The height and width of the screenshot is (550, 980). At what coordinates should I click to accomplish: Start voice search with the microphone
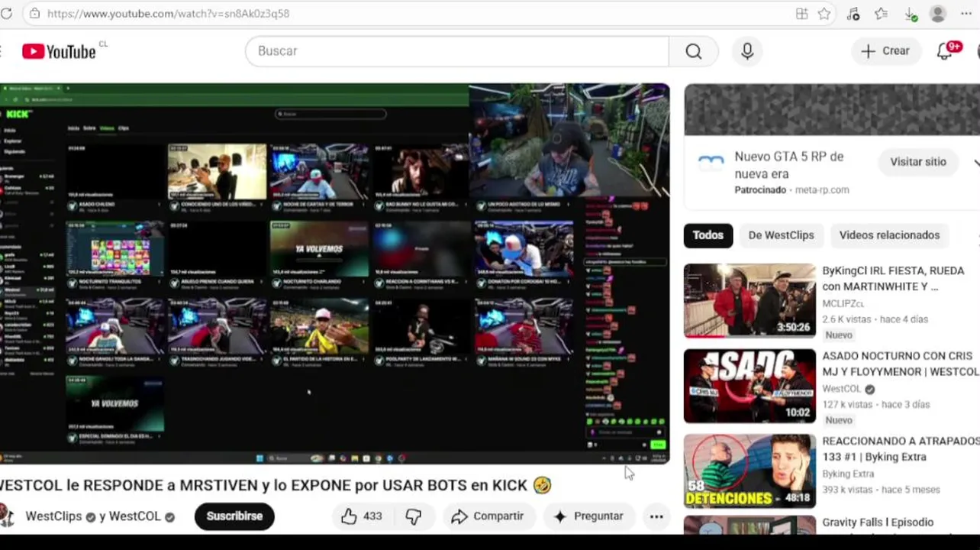[747, 51]
